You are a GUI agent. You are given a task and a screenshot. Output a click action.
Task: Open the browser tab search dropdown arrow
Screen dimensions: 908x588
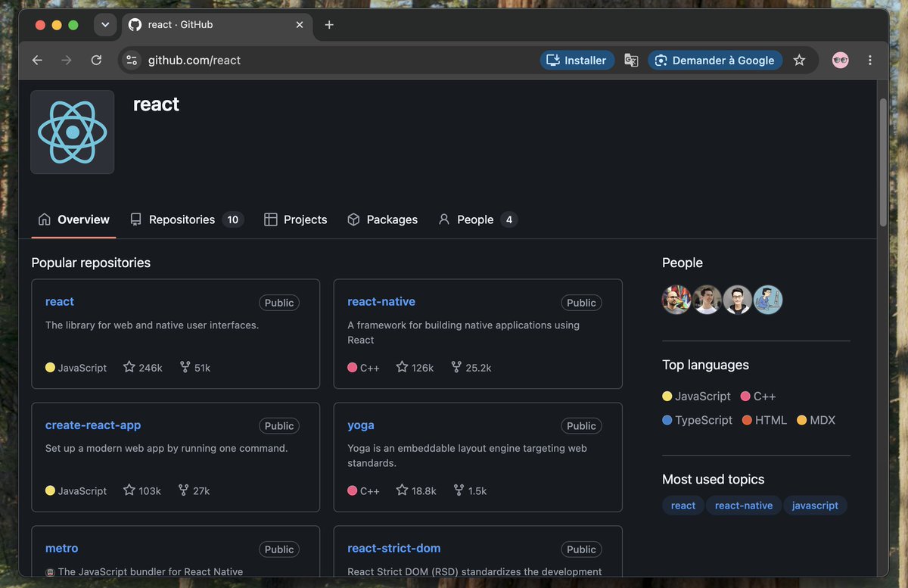pos(105,25)
